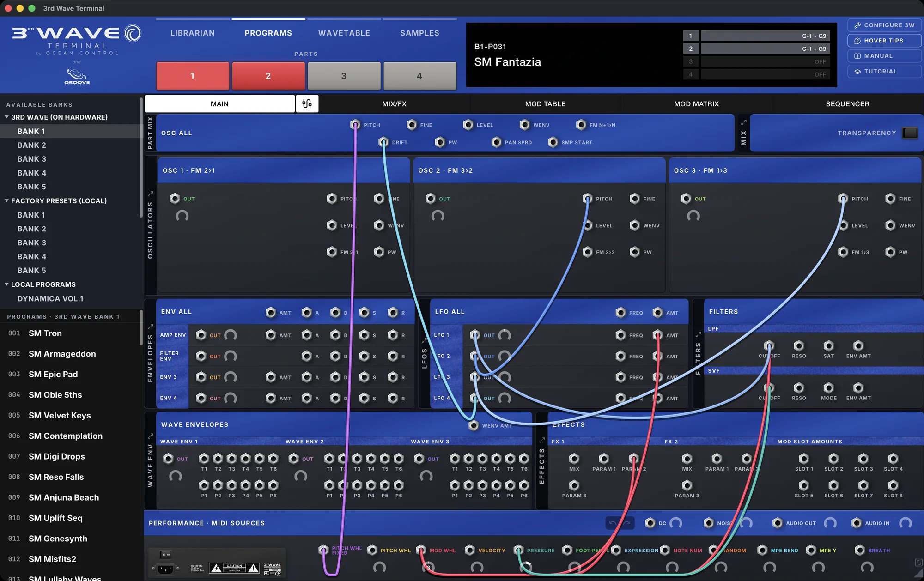This screenshot has width=924, height=581.
Task: Click the MPE BEND source jack
Action: click(x=762, y=550)
